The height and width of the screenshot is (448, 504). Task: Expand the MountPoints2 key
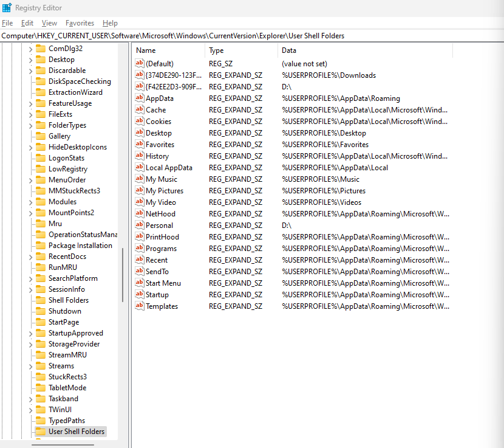(x=30, y=213)
